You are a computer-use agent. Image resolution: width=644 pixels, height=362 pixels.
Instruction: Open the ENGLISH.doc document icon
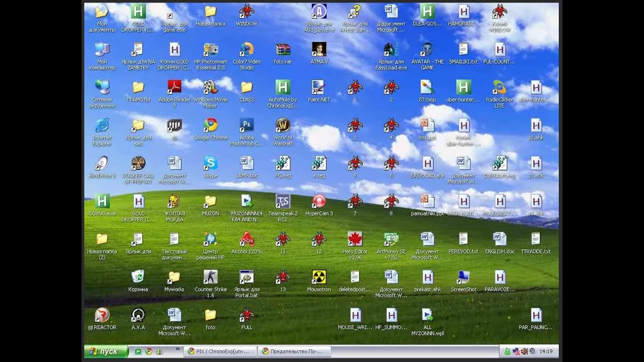pos(500,243)
